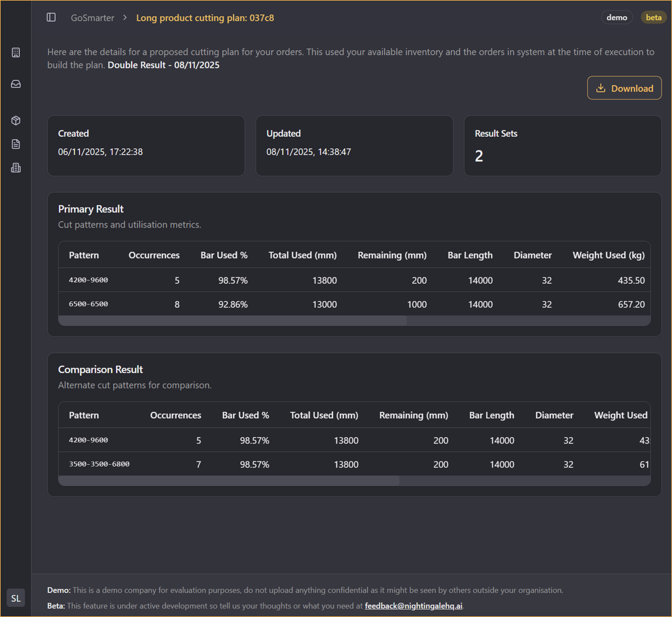Click the factory buildings sidebar icon

(16, 168)
